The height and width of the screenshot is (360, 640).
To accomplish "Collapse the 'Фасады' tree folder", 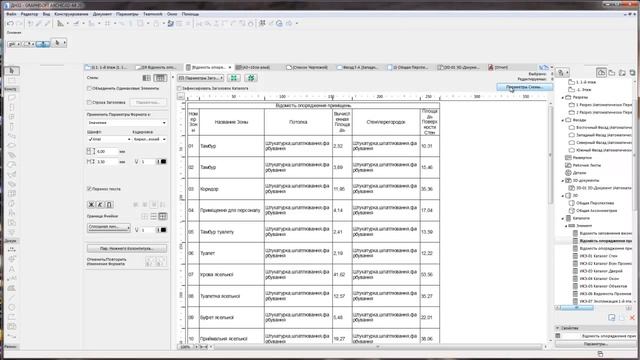I will 563,120.
